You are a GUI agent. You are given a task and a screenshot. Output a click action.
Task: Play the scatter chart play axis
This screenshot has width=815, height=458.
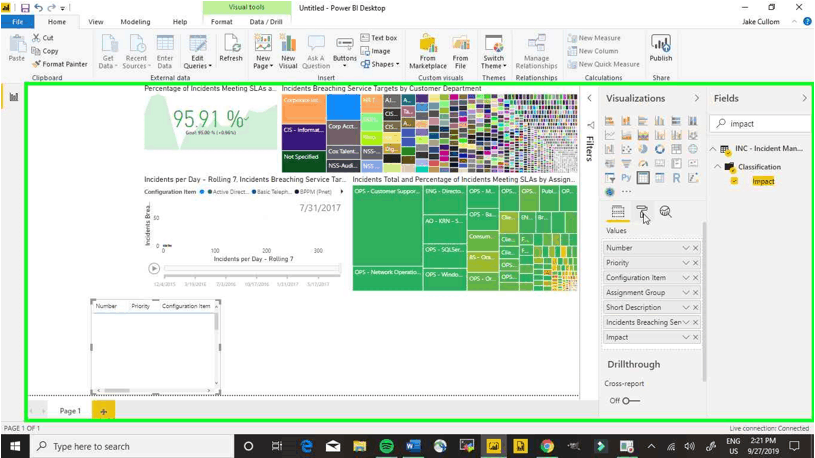pos(154,269)
